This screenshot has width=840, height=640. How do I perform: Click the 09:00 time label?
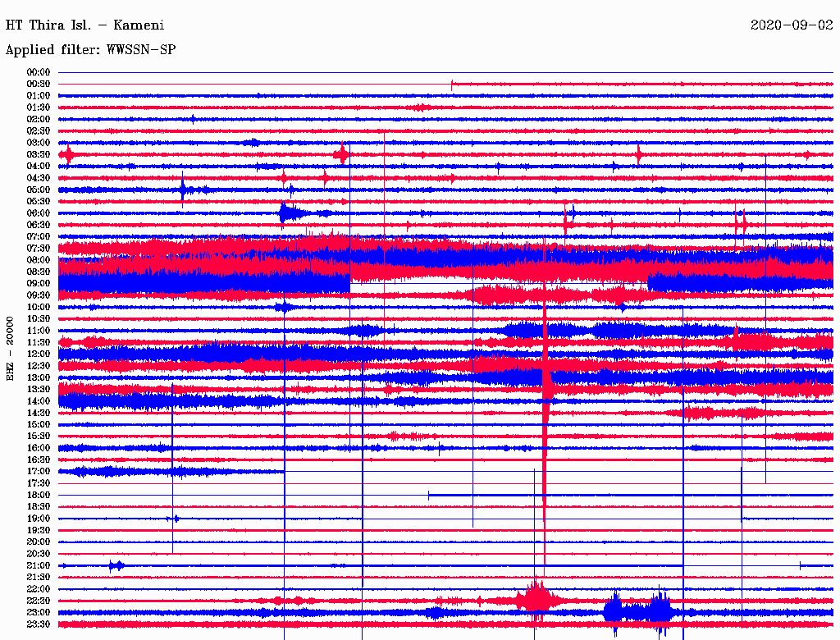39,284
